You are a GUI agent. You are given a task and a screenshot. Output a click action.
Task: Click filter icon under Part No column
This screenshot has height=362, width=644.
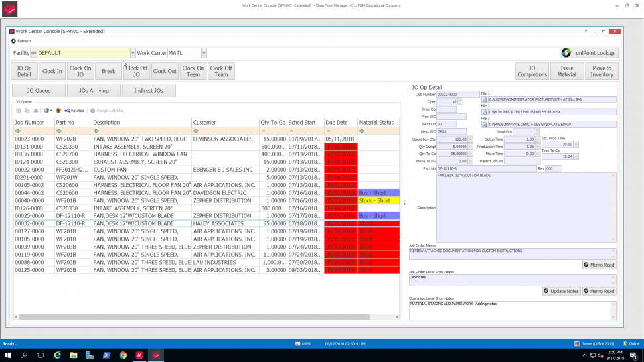tap(59, 131)
